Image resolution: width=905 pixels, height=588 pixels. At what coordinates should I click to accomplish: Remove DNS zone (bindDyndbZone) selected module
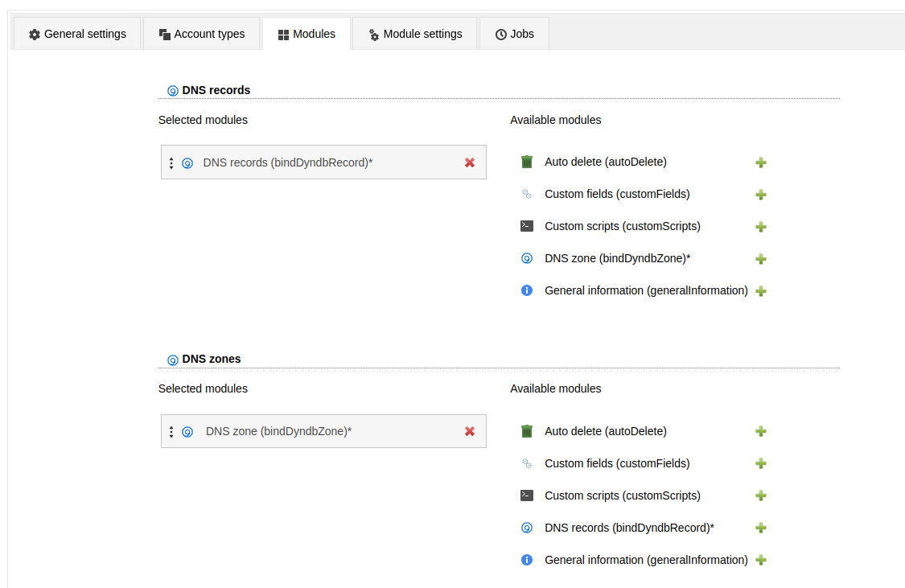pyautogui.click(x=470, y=432)
